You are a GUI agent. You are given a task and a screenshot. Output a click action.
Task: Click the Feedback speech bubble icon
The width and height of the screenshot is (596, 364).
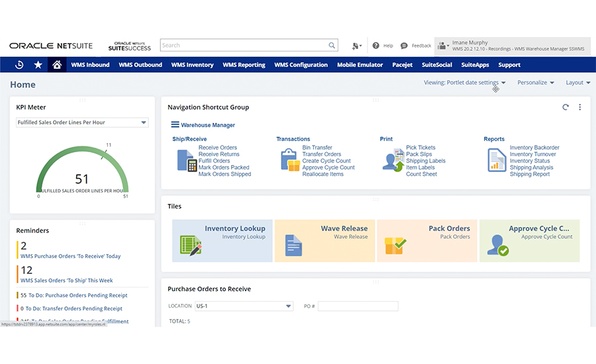(404, 46)
